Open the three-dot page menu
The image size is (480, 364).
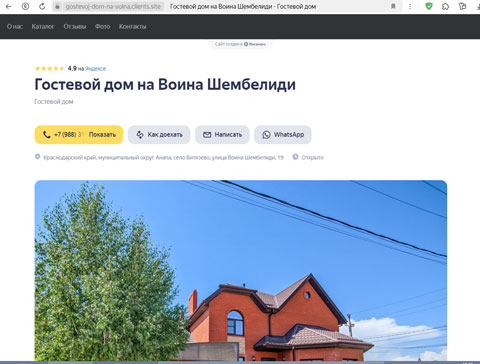[410, 6]
